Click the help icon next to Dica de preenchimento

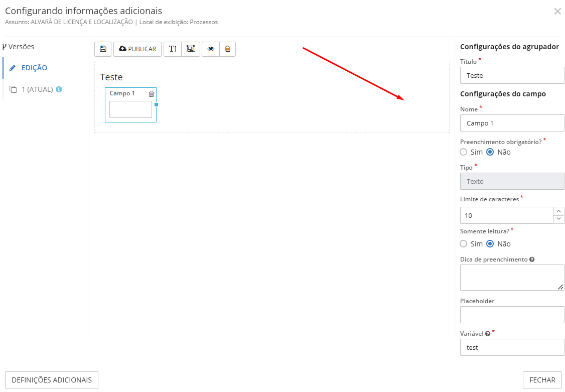click(x=532, y=259)
